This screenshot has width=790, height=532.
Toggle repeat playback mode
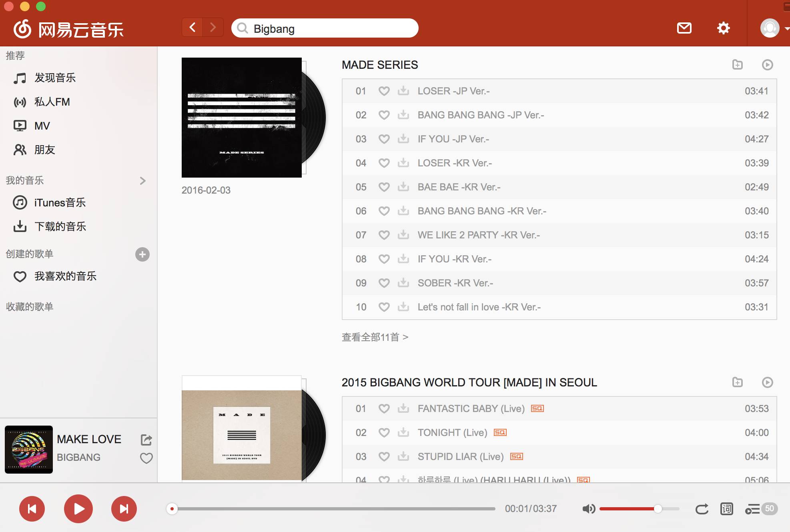click(702, 509)
